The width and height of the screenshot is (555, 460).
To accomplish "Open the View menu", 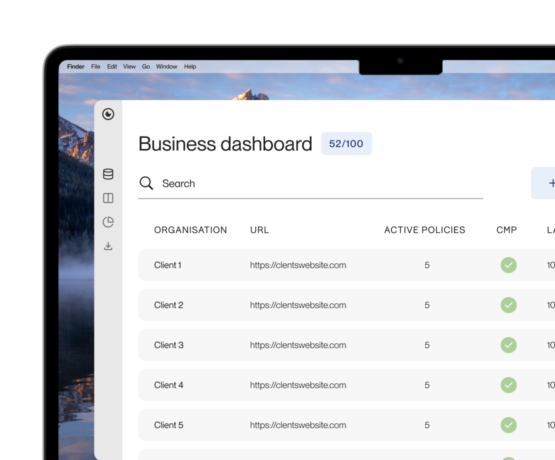I will [x=129, y=67].
